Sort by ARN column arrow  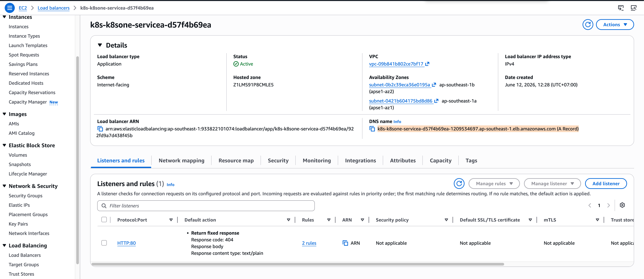coord(362,220)
